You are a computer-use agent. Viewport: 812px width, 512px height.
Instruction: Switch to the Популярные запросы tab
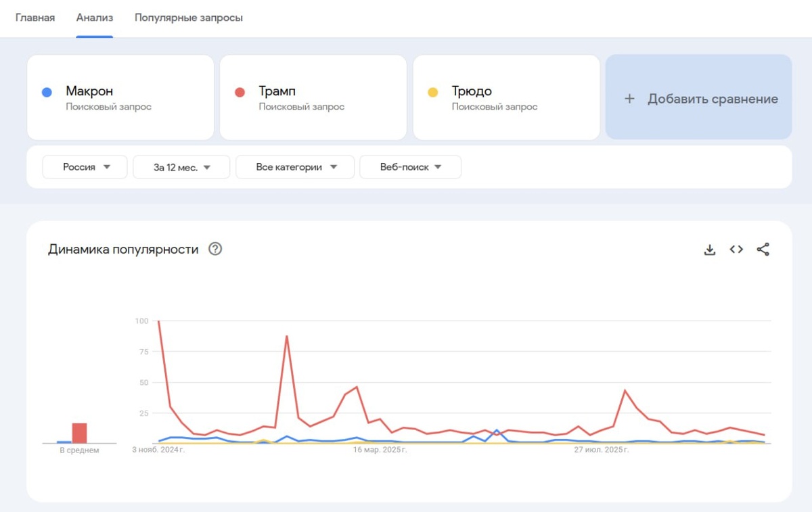tap(189, 18)
